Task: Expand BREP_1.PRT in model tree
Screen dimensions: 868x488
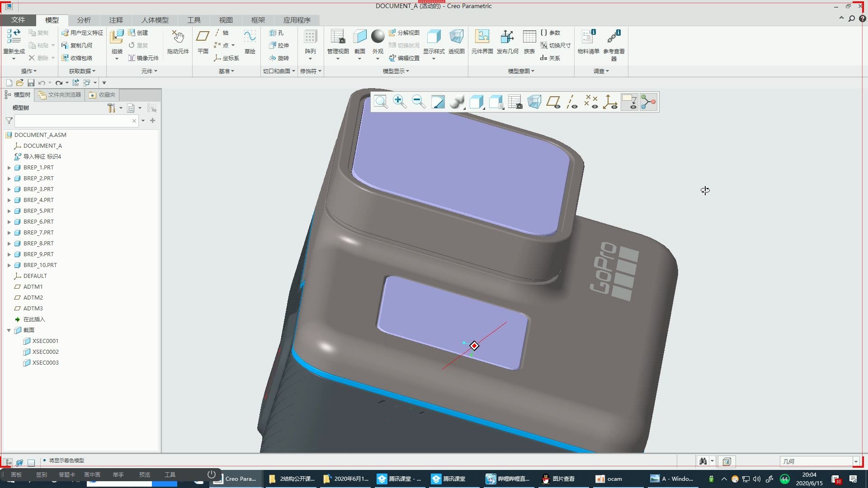Action: [x=9, y=168]
